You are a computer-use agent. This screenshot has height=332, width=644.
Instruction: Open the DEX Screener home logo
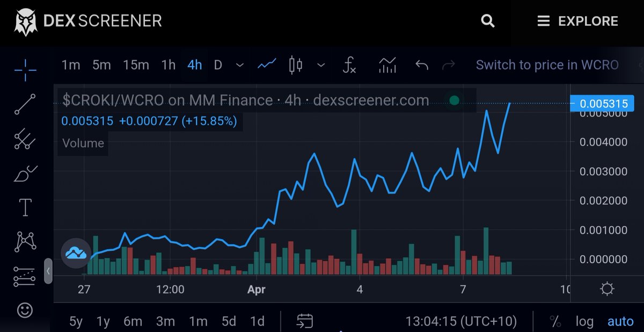[x=89, y=21]
